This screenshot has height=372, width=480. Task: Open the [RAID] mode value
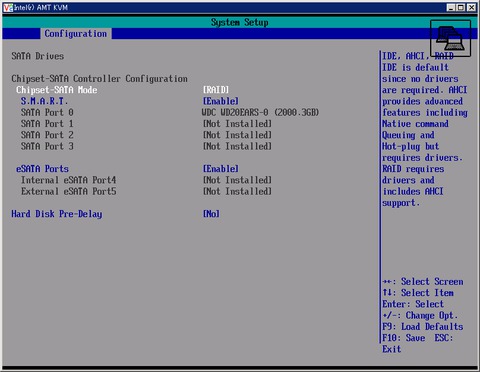tap(216, 90)
